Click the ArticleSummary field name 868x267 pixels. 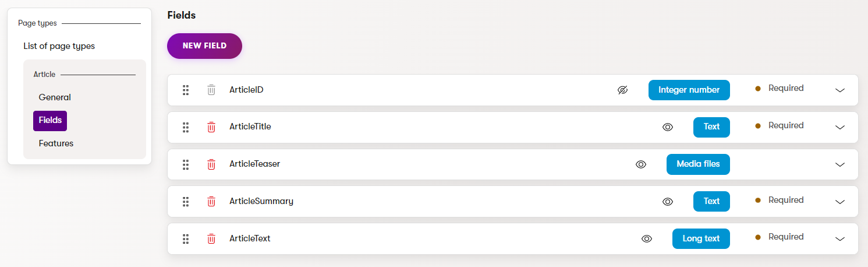coord(261,202)
